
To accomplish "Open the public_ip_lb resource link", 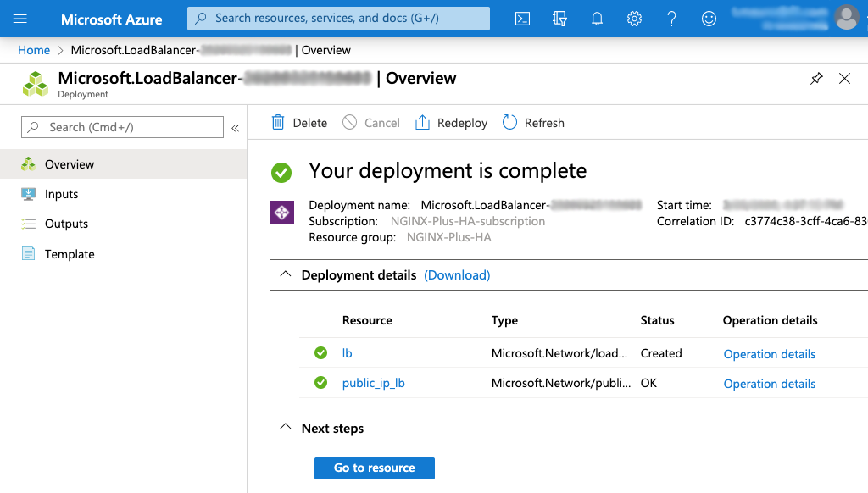I will point(373,383).
